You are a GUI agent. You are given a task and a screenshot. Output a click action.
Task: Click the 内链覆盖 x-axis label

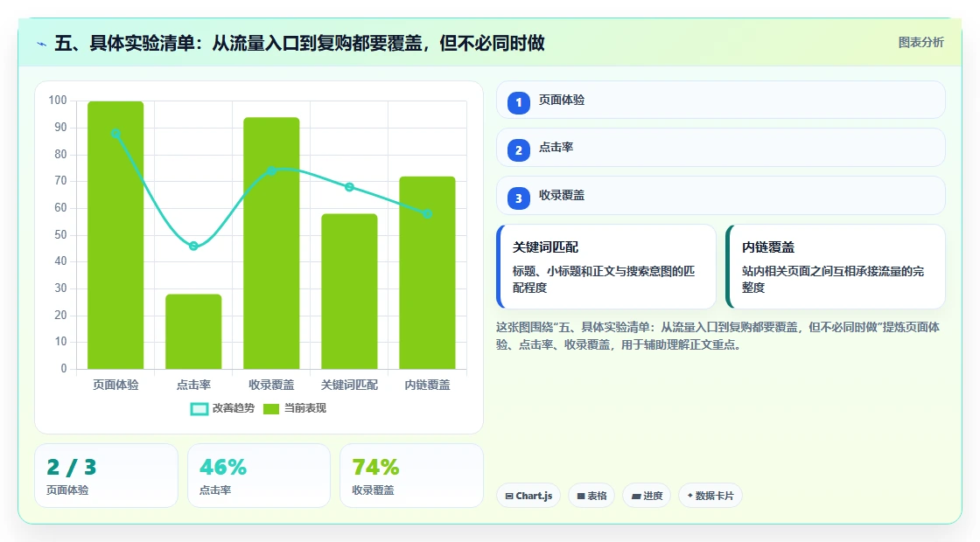pyautogui.click(x=428, y=386)
